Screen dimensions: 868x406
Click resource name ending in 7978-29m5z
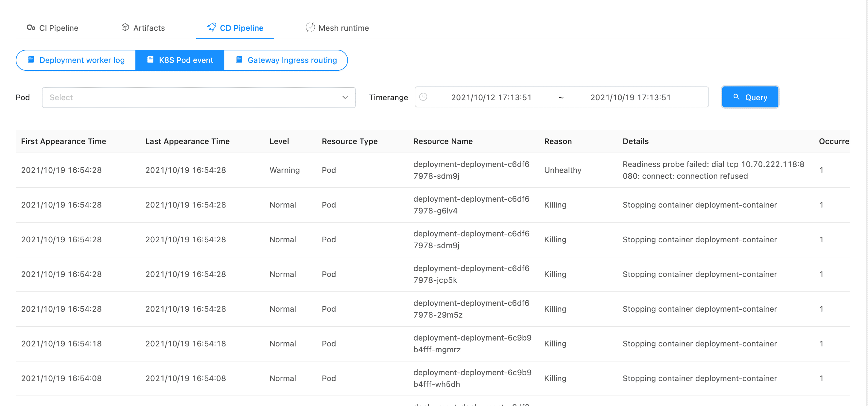[x=471, y=309]
